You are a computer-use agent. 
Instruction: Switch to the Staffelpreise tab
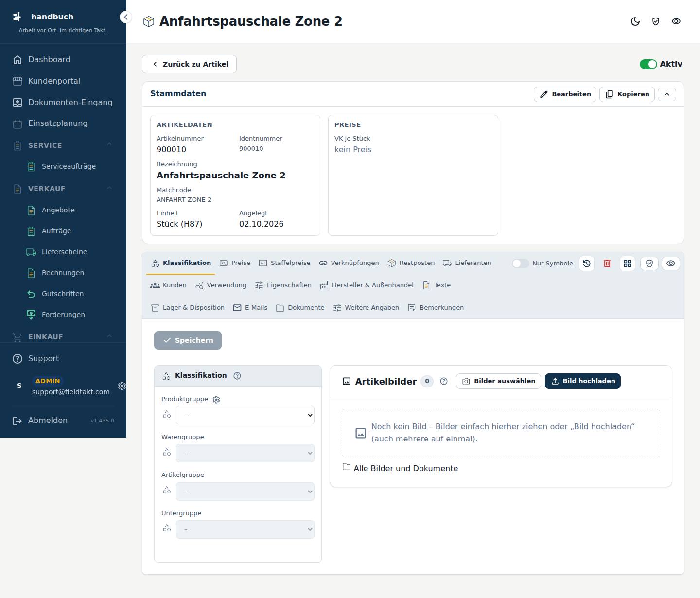285,263
